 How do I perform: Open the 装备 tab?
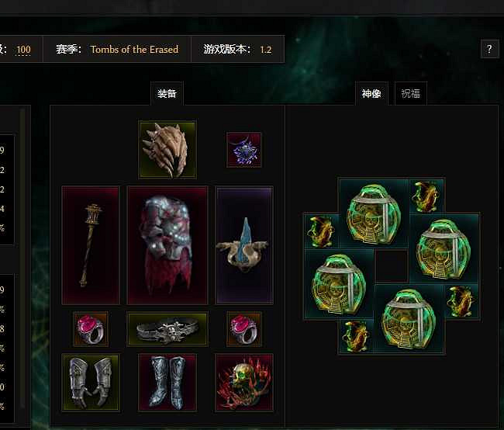(x=167, y=93)
